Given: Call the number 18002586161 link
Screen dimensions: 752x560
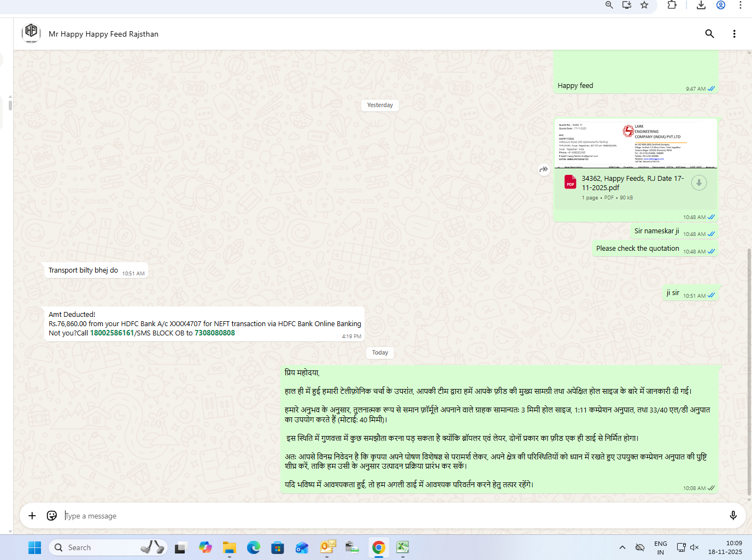Looking at the screenshot, I should pos(111,333).
